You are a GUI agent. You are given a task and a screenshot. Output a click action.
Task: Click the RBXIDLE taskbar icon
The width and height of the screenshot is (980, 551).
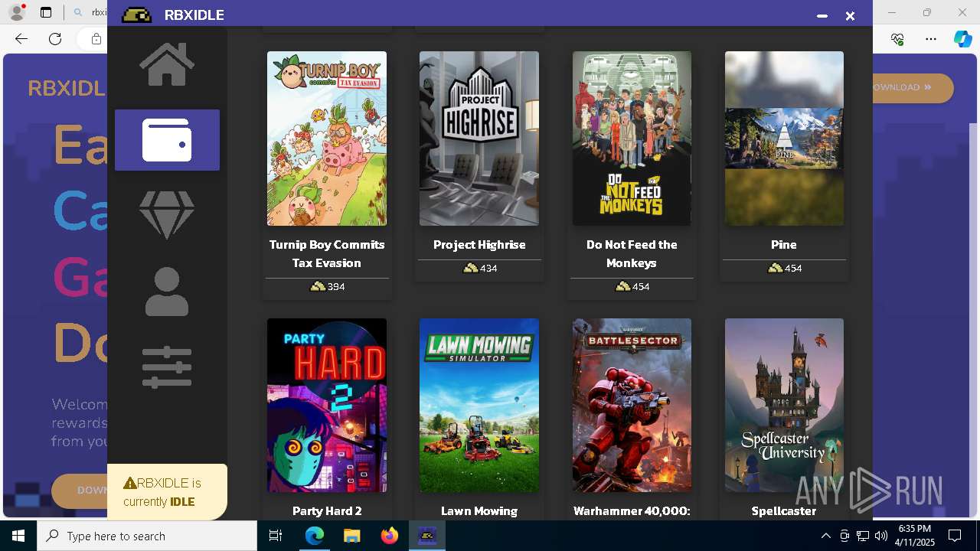coord(427,536)
